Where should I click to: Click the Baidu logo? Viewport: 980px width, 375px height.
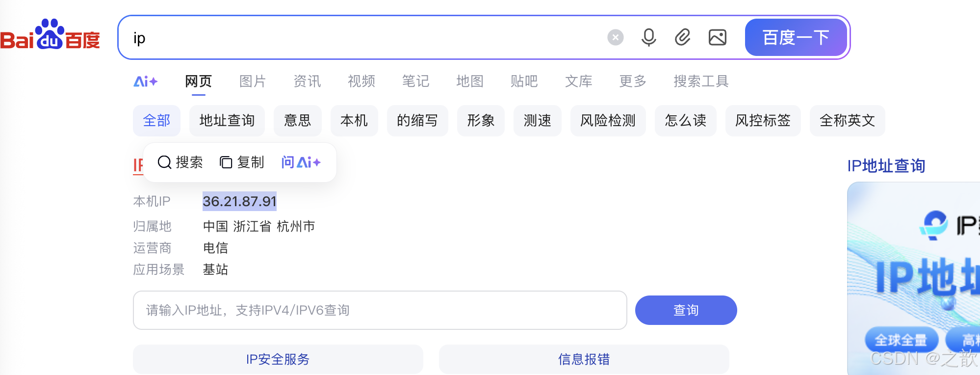(x=50, y=35)
